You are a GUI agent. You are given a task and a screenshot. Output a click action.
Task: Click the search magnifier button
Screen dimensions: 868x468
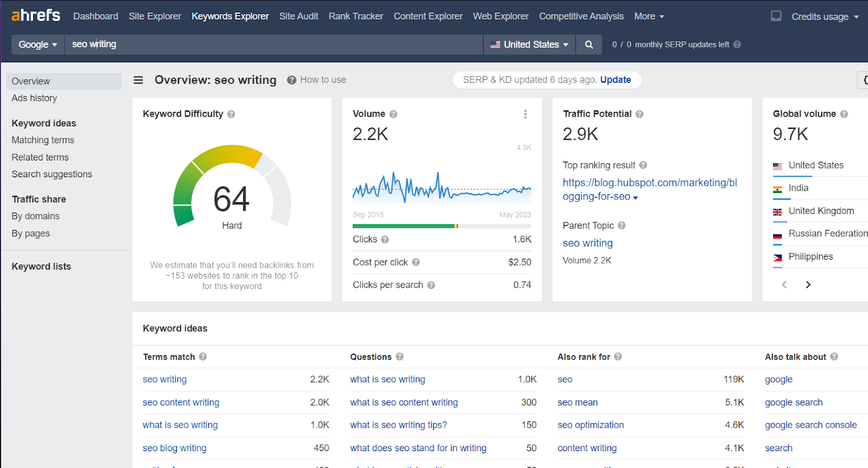click(589, 44)
